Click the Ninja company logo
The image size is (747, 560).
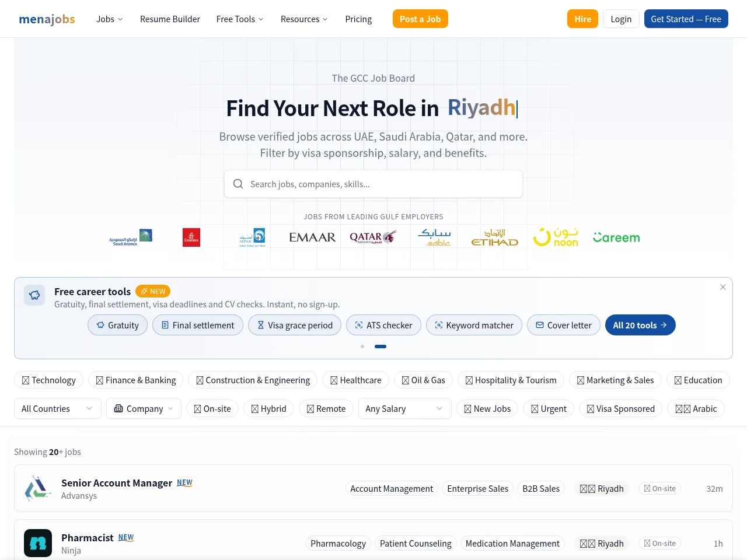[x=38, y=544]
